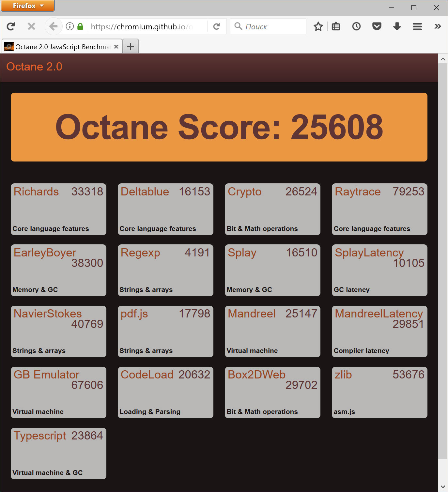Close the Octane 2.0 tab

point(116,47)
